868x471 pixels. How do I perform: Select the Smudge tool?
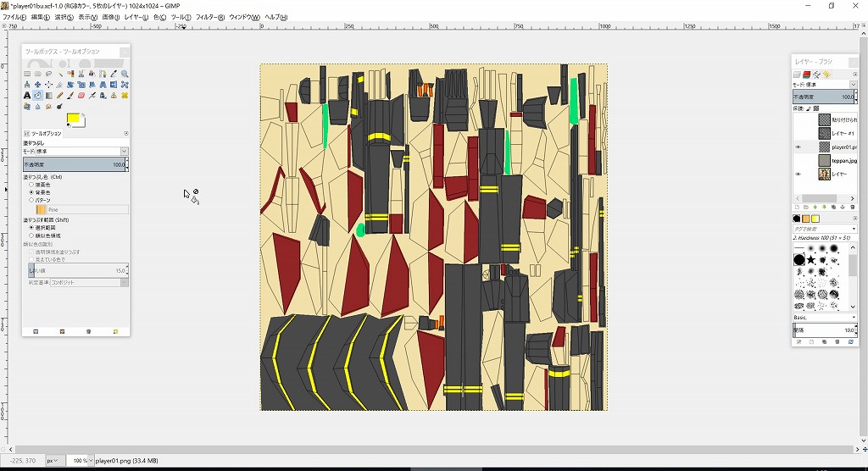[x=48, y=106]
